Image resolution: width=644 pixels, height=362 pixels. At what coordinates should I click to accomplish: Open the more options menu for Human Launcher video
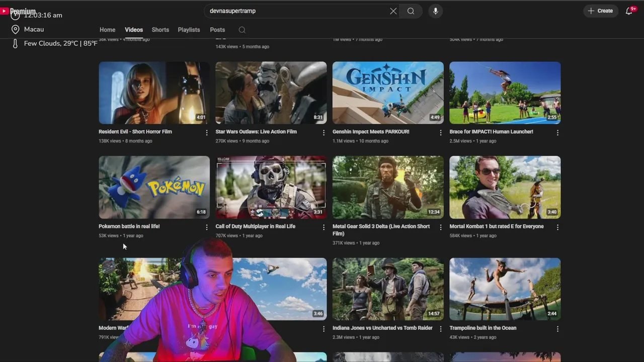[557, 133]
